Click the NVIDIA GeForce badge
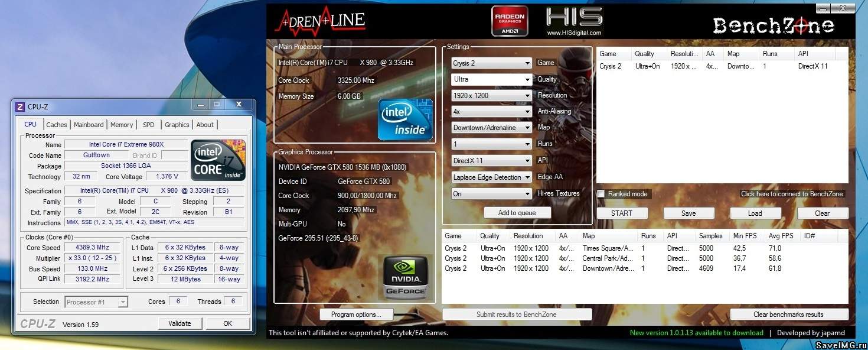The width and height of the screenshot is (868, 350). pos(406,277)
